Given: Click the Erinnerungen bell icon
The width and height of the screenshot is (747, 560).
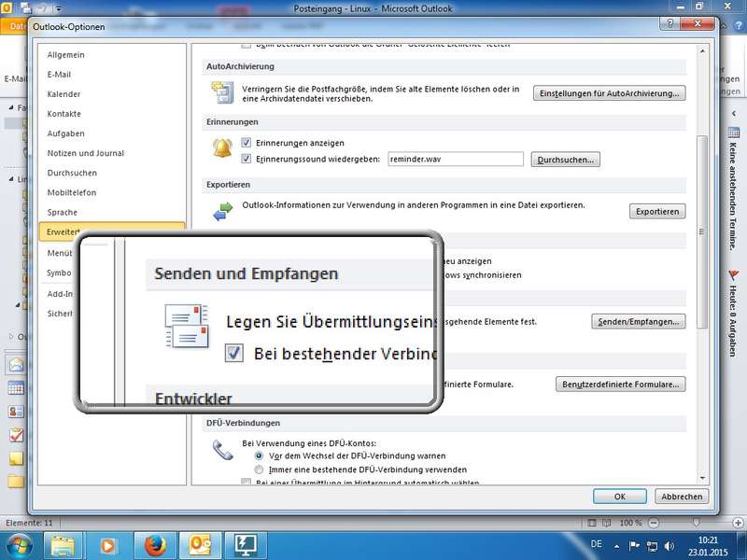Looking at the screenshot, I should [x=222, y=147].
